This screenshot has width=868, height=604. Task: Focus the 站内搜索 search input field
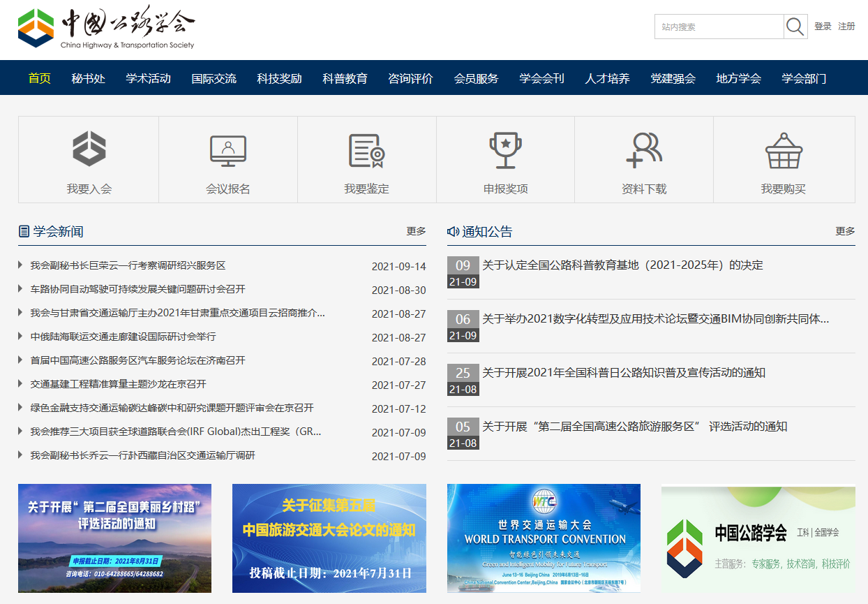click(x=719, y=27)
